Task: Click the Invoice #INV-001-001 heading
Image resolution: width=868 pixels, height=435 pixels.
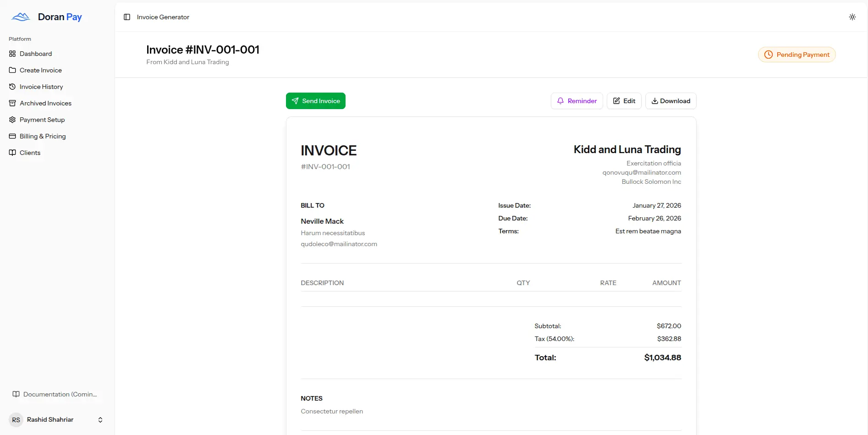Action: (203, 50)
